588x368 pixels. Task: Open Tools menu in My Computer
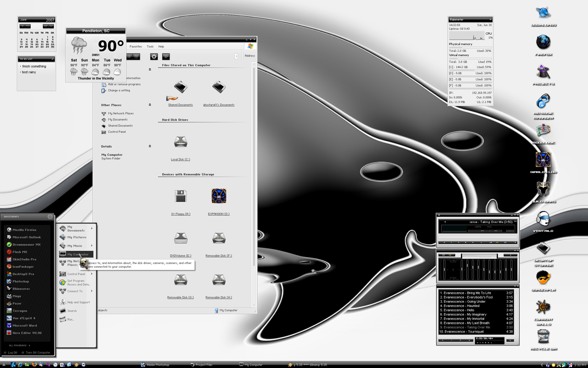(x=150, y=46)
